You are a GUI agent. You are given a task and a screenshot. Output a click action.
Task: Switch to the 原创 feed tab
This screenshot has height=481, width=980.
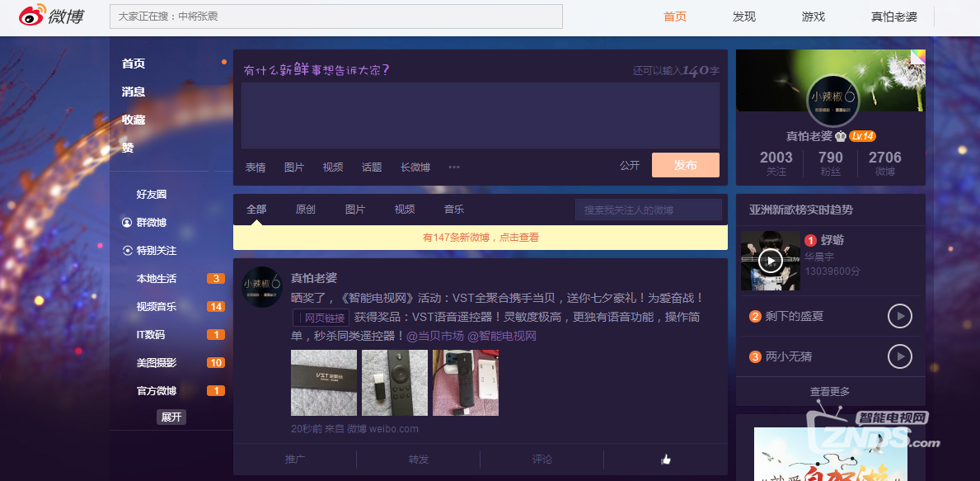coord(305,210)
